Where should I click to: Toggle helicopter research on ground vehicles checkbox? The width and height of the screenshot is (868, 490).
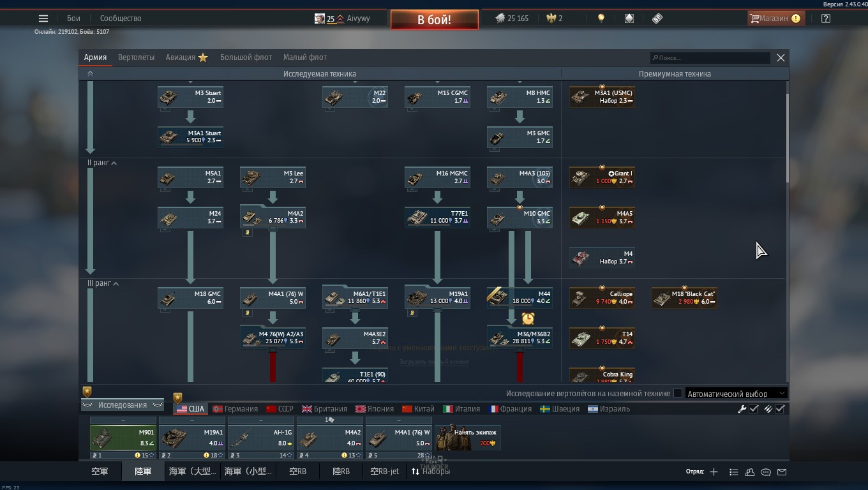[x=678, y=394]
